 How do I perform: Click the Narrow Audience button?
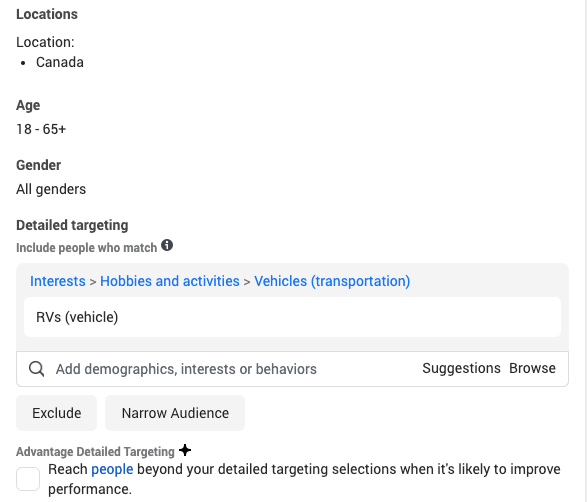coord(175,413)
